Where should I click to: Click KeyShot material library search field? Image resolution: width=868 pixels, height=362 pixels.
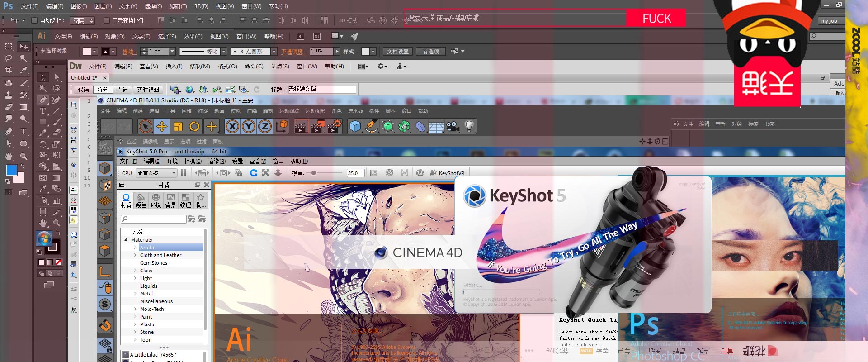tap(154, 219)
